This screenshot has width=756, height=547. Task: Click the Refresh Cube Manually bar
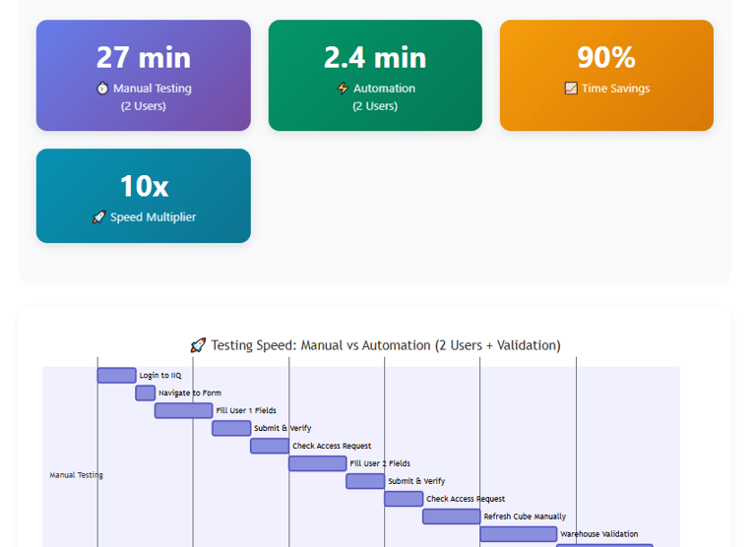(452, 517)
